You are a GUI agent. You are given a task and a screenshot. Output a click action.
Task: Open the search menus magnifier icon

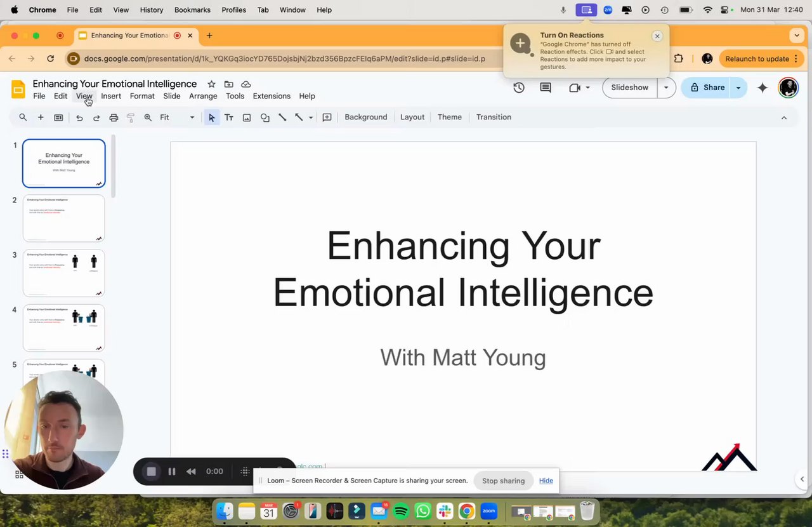(x=23, y=117)
